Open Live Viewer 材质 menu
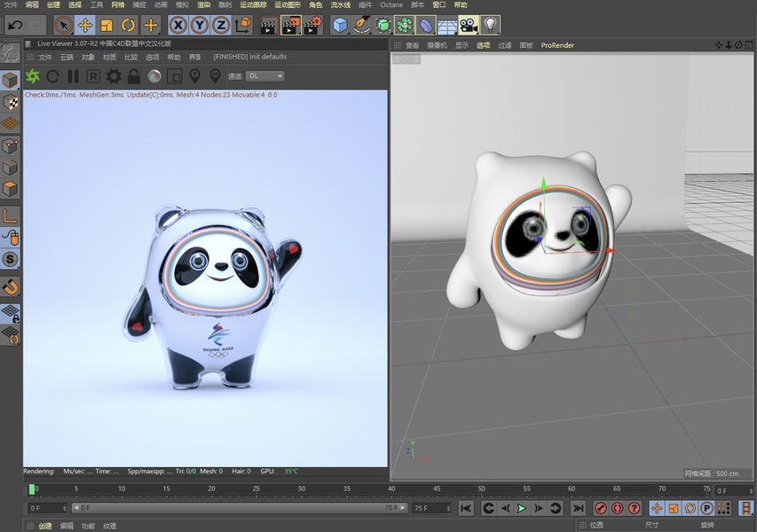Image resolution: width=757 pixels, height=532 pixels. point(109,57)
